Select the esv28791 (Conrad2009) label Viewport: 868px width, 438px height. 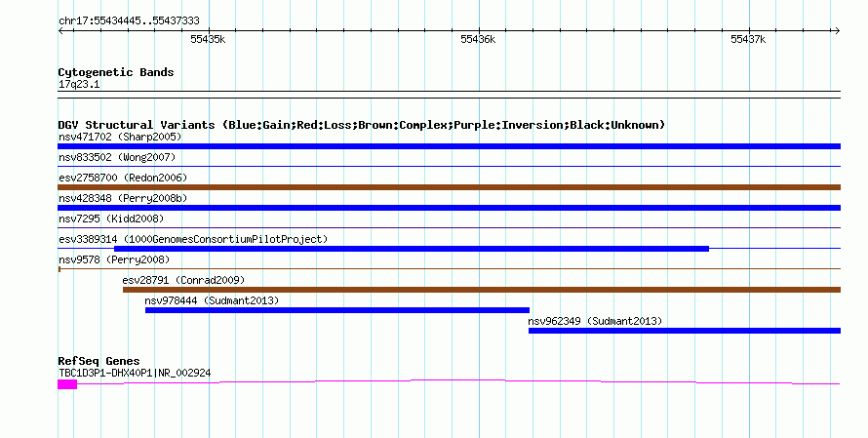(183, 280)
